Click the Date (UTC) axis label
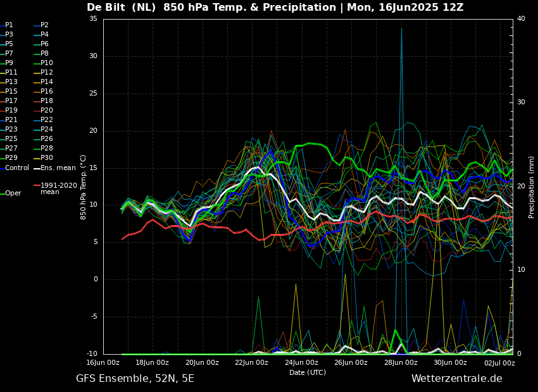The width and height of the screenshot is (538, 392). point(308,373)
